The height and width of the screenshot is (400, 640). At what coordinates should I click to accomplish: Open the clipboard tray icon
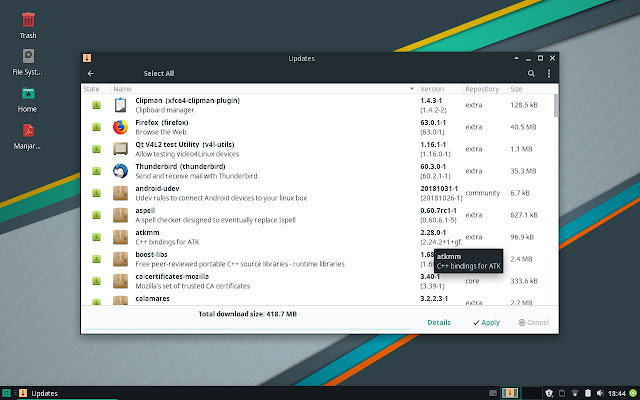[x=562, y=393]
